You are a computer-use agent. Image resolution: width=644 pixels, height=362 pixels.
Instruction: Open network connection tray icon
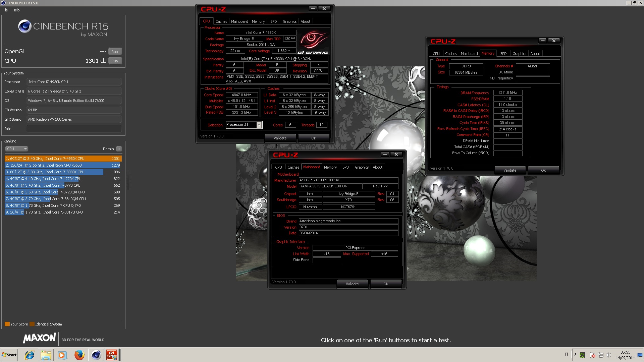coord(600,355)
